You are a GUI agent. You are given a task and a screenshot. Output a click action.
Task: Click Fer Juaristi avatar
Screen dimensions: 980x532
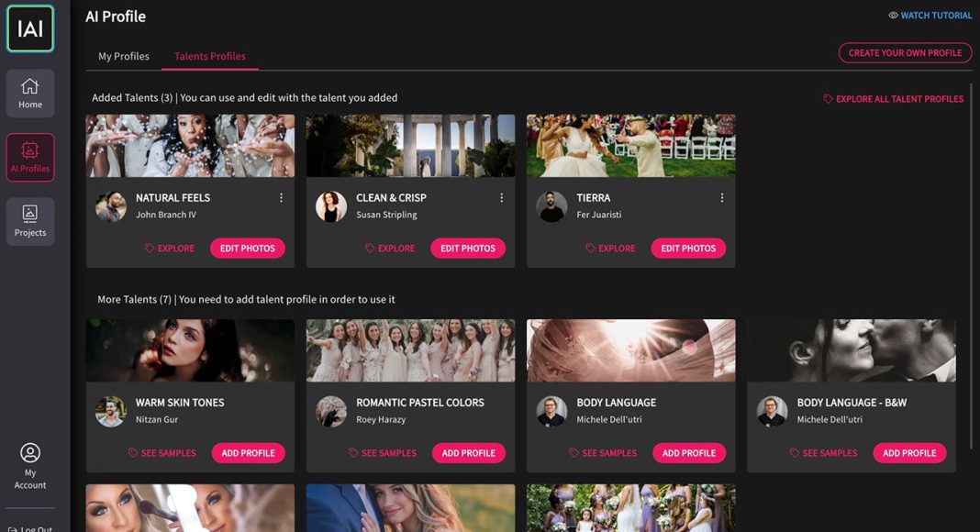point(551,206)
